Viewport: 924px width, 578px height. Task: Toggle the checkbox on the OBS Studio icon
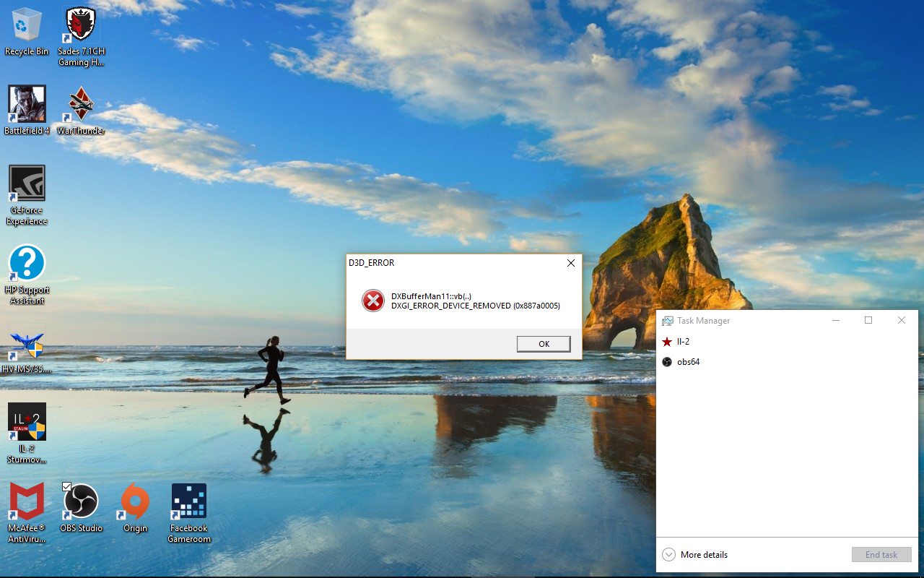67,487
